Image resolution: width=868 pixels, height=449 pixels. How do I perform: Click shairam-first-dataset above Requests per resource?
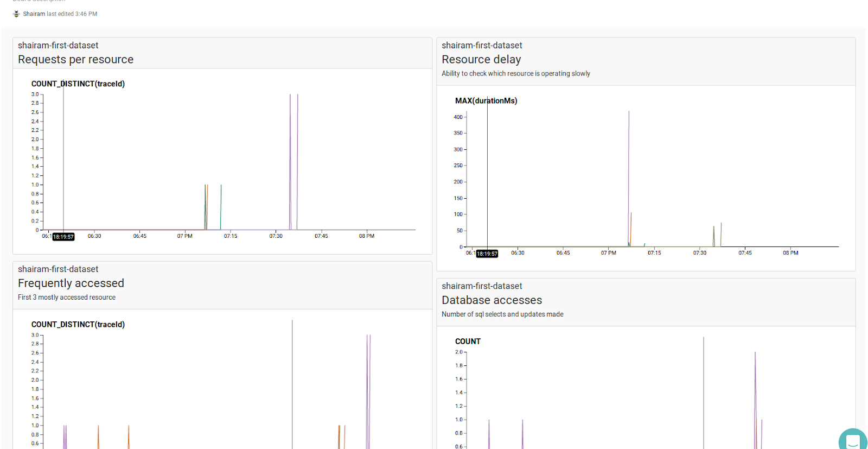coord(58,46)
